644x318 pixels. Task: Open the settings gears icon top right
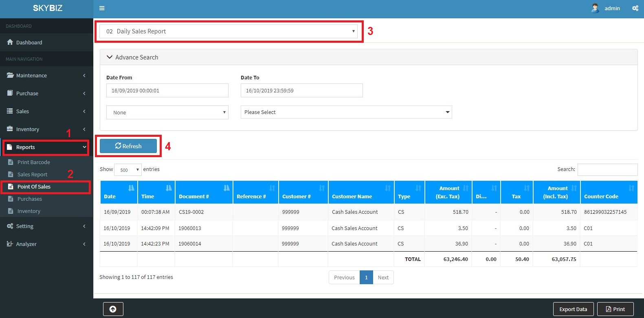pos(635,8)
